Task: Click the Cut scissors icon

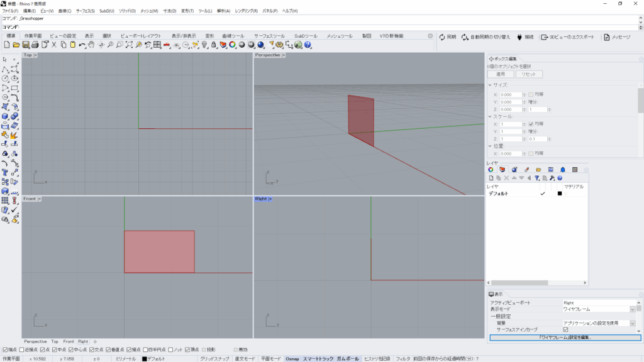Action: pyautogui.click(x=54, y=45)
